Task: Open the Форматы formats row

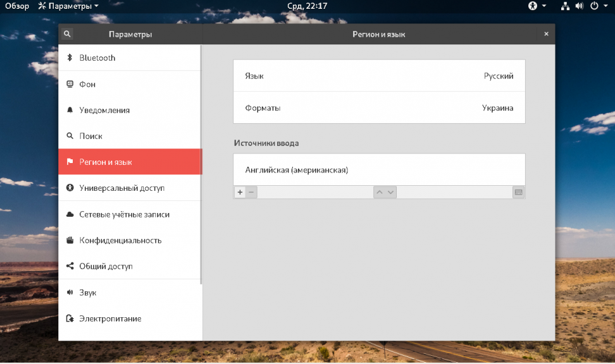Action: click(x=379, y=108)
